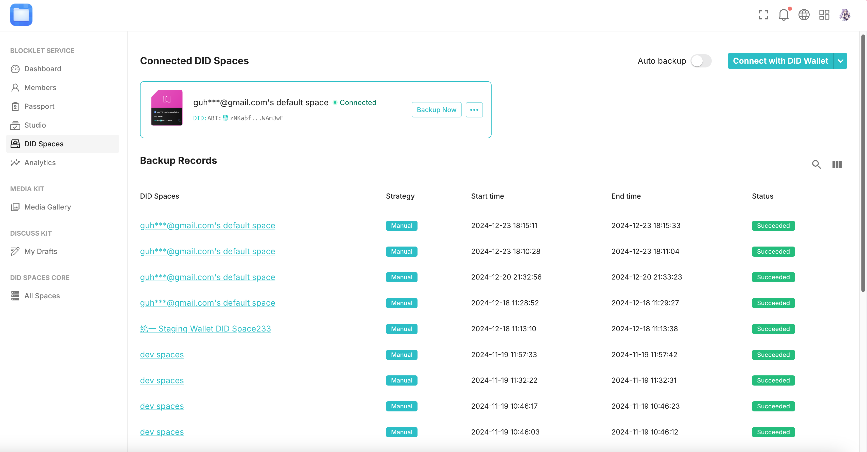Open the three-dots menu on space card
The image size is (868, 452).
pyautogui.click(x=474, y=110)
